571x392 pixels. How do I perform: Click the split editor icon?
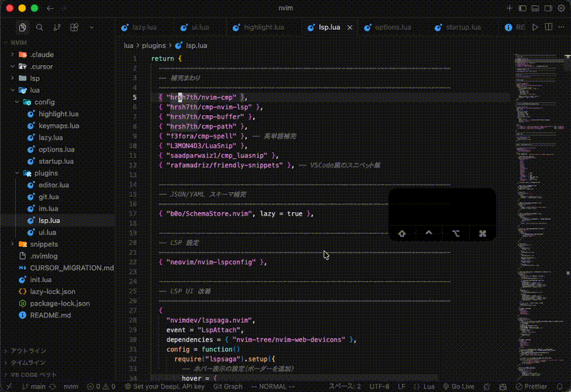click(547, 27)
